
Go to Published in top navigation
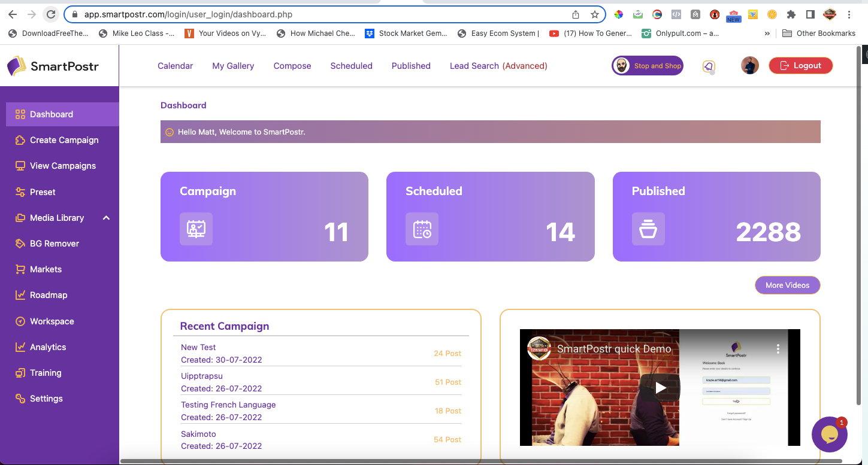point(411,66)
